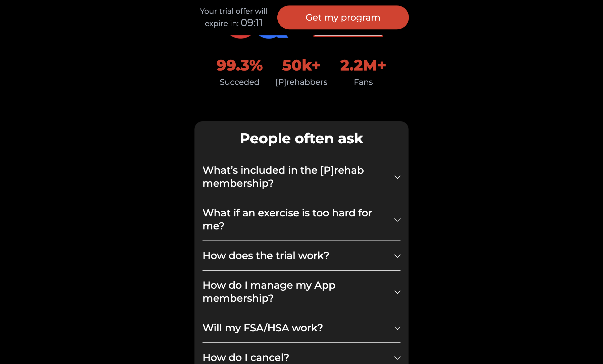Click the 50k+ [P]rehabbers statistic
The height and width of the screenshot is (364, 603).
pos(301,72)
